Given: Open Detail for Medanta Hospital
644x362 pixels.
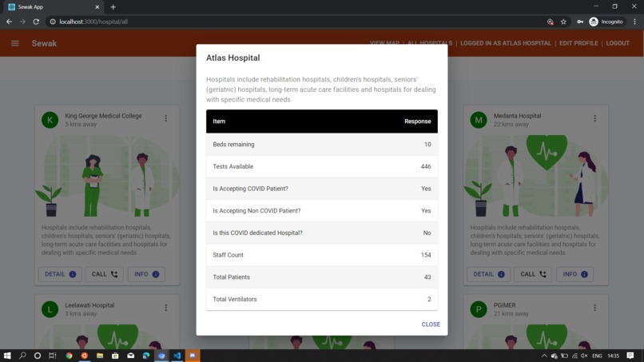Looking at the screenshot, I should tap(488, 274).
